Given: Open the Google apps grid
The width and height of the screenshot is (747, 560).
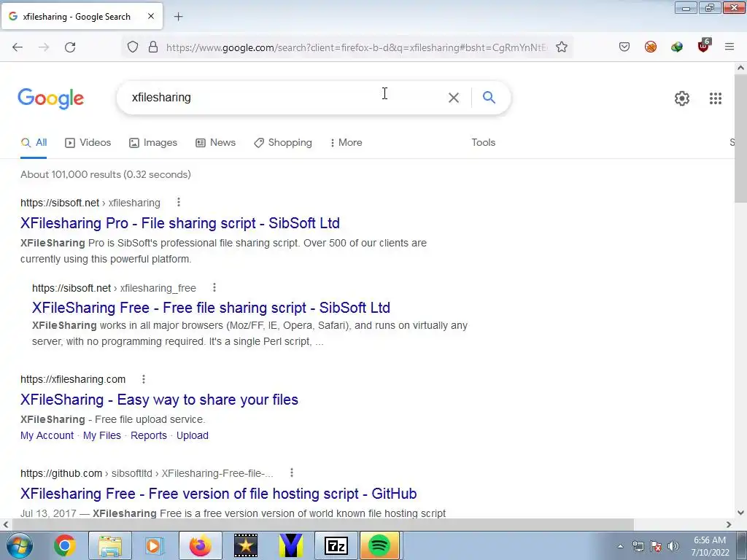Looking at the screenshot, I should pyautogui.click(x=716, y=98).
